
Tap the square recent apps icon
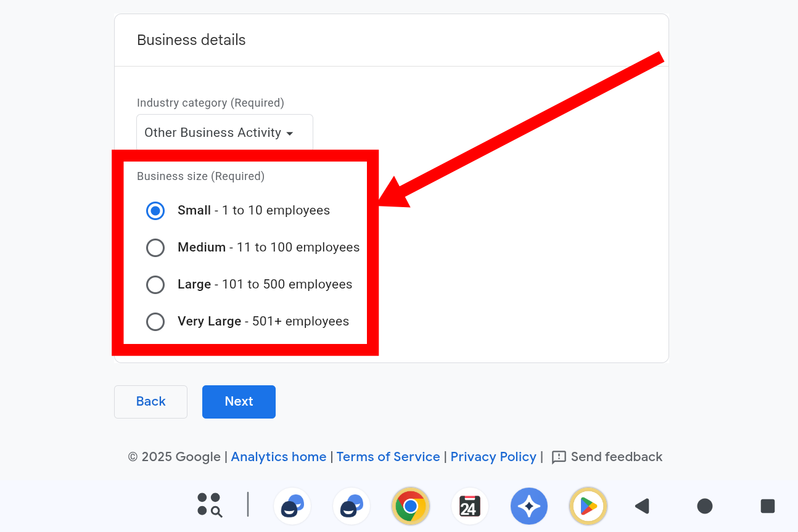(767, 506)
